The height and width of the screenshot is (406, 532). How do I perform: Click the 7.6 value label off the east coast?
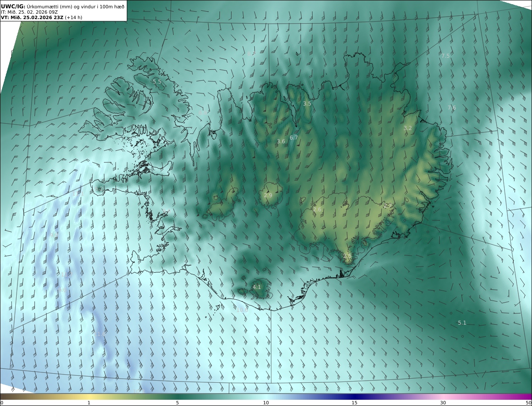tap(452, 108)
